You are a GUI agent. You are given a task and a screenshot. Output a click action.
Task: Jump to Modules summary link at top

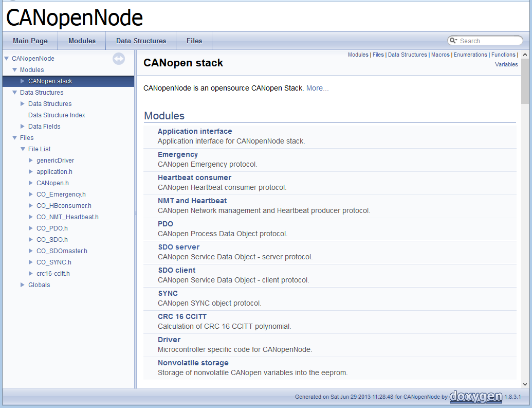[x=358, y=55]
